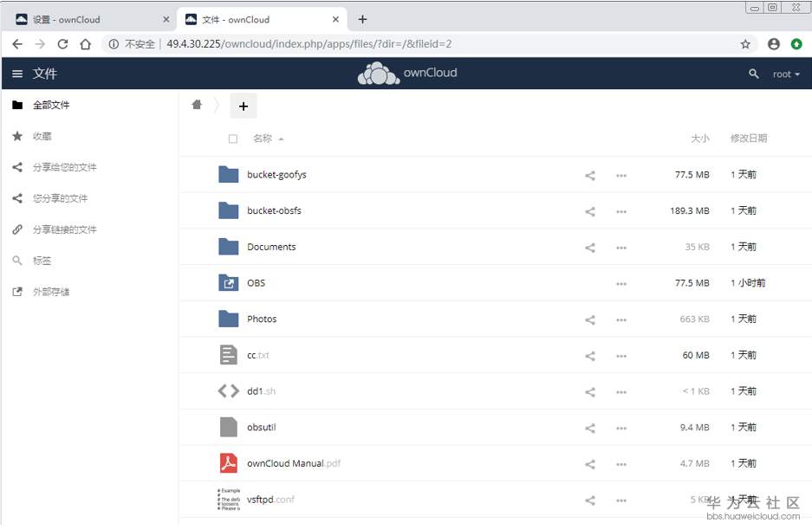
Task: Open a new browser tab
Action: (362, 20)
